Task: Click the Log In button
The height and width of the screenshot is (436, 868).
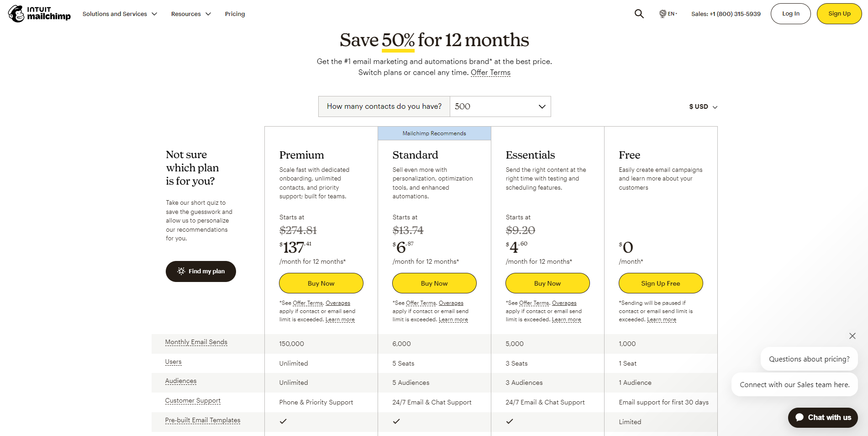Action: 790,13
